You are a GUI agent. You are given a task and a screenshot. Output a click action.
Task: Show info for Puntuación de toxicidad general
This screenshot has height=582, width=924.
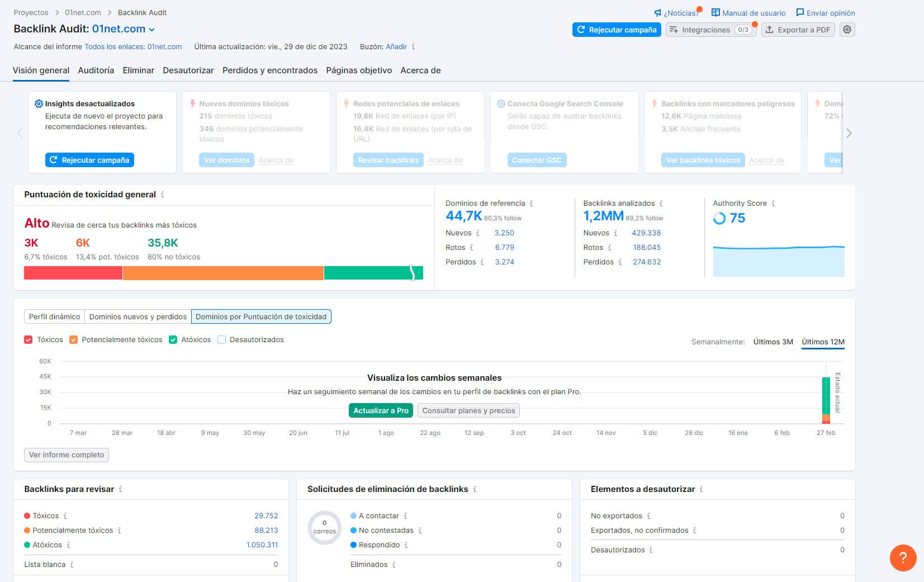pyautogui.click(x=162, y=195)
